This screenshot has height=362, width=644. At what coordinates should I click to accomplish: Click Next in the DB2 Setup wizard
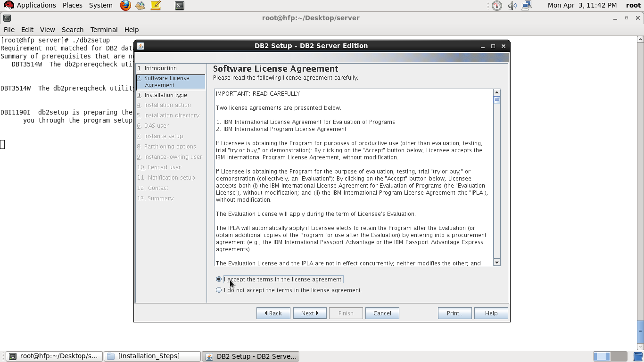309,313
